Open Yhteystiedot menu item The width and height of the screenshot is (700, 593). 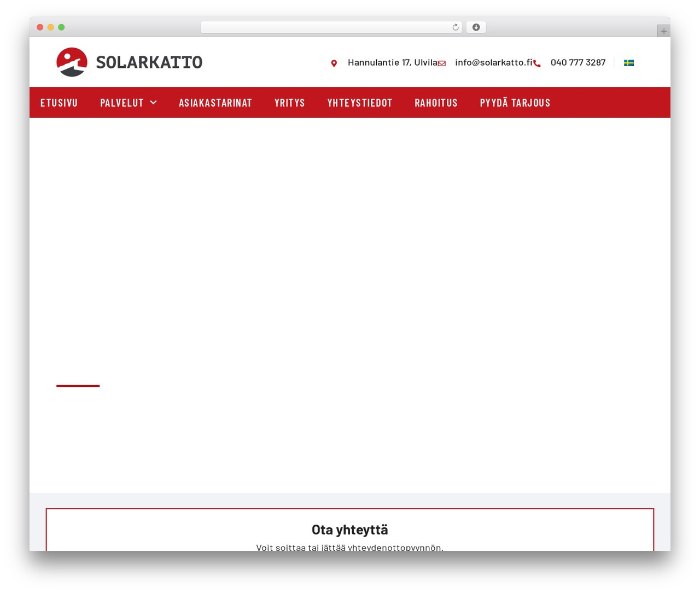point(360,103)
